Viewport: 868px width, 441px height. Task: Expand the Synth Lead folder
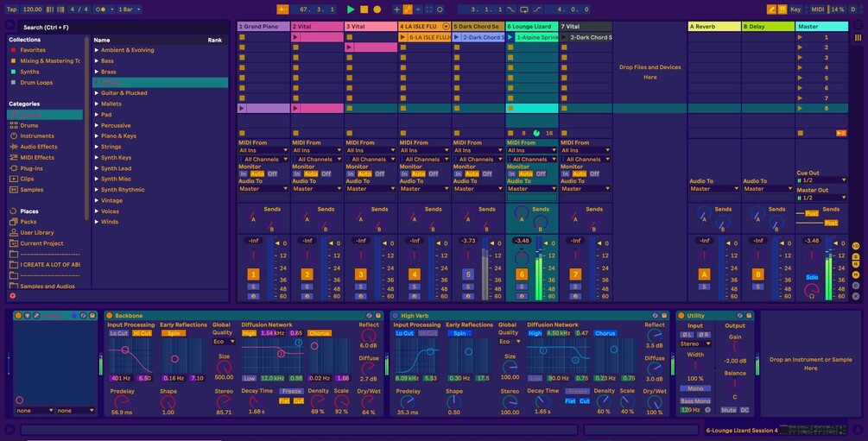pyautogui.click(x=97, y=168)
